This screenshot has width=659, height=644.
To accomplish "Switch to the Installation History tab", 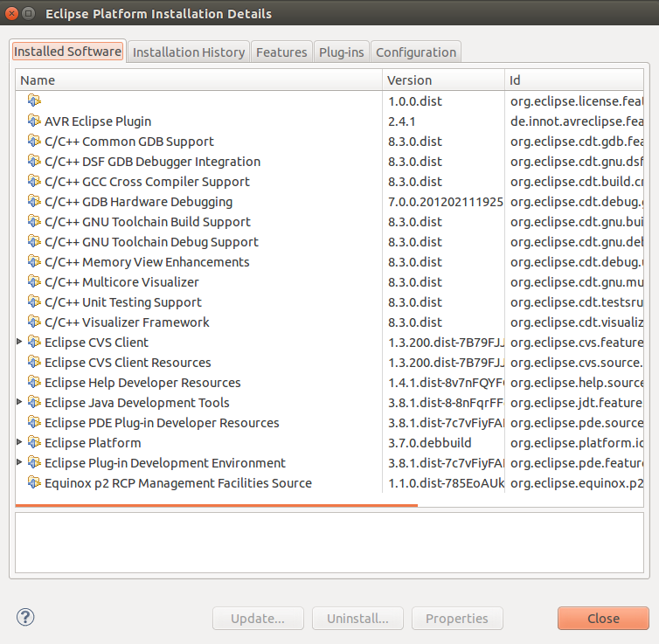I will tap(189, 52).
